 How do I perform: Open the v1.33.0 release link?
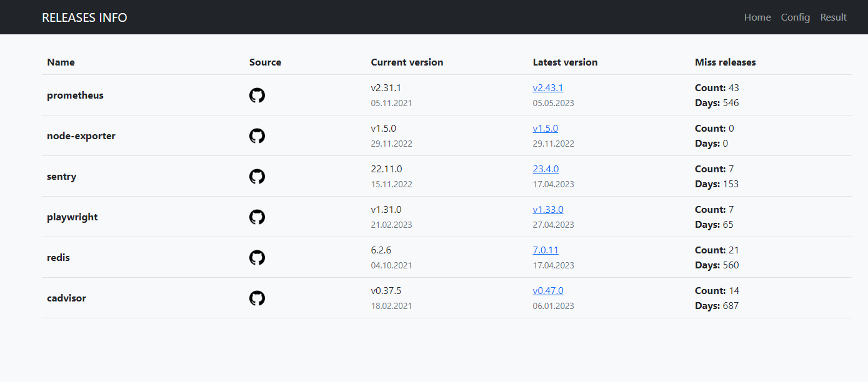click(x=548, y=210)
